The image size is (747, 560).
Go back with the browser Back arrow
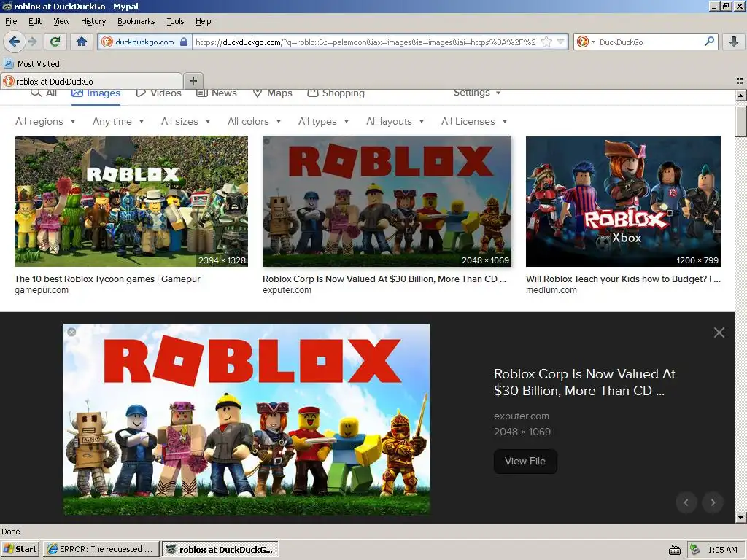(15, 42)
